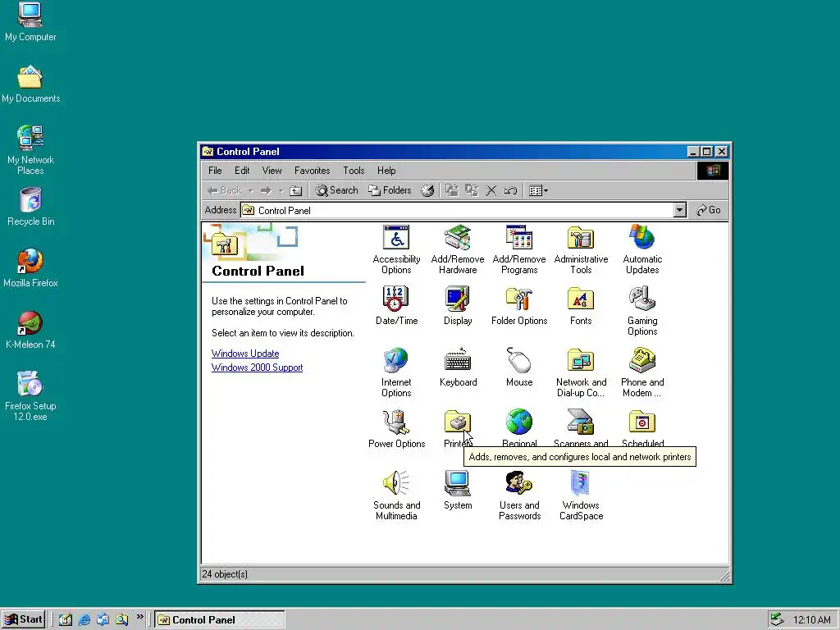
Task: Launch Internet Explorer from Quick Launch
Action: tap(84, 620)
